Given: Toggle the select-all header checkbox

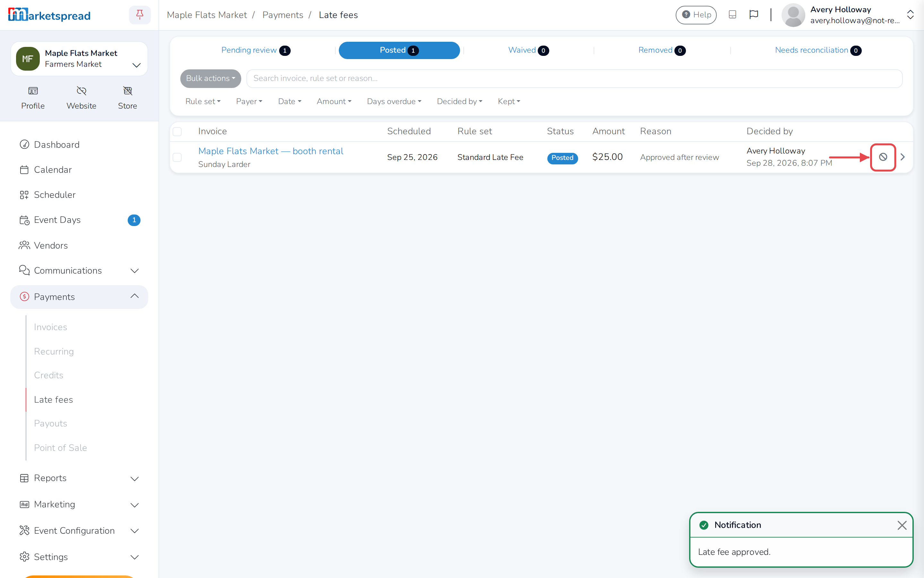Looking at the screenshot, I should click(x=177, y=132).
